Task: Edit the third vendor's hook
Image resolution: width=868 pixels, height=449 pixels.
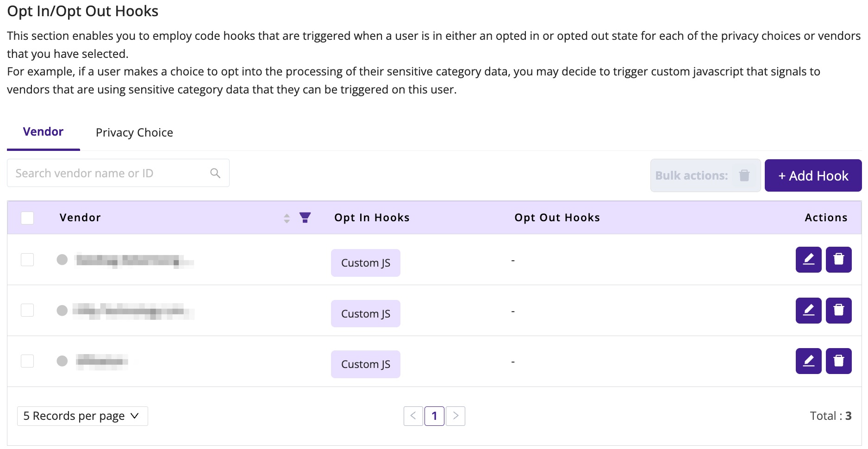Action: pos(808,361)
